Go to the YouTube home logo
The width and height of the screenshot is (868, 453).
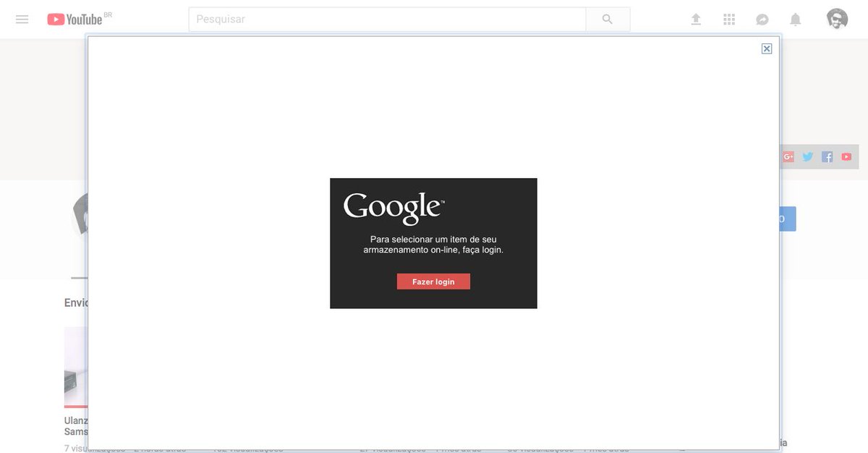point(75,20)
